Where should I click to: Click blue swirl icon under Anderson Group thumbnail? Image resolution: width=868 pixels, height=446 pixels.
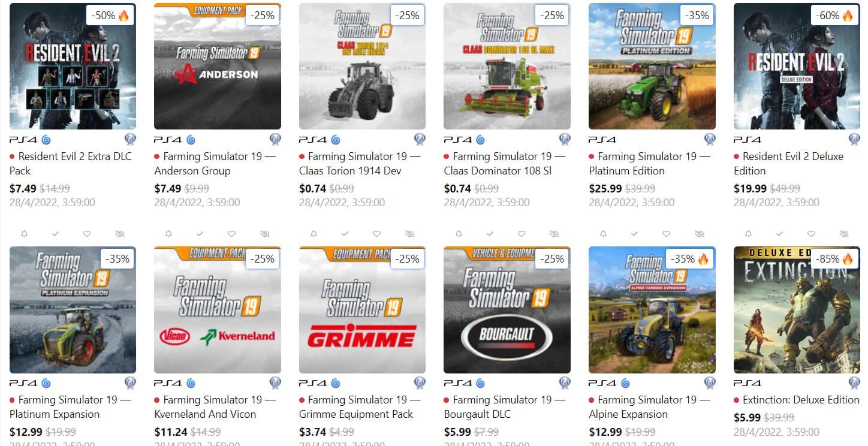(191, 140)
